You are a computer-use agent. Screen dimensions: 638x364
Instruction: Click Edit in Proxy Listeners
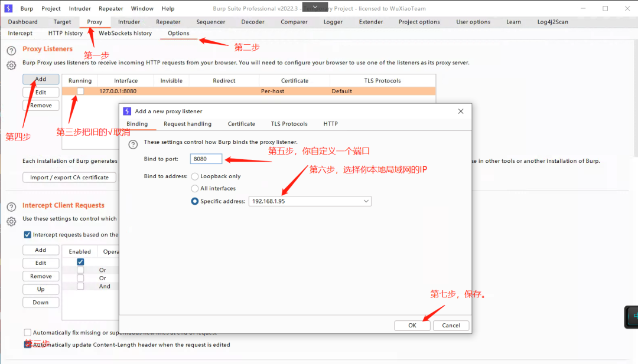(x=41, y=92)
